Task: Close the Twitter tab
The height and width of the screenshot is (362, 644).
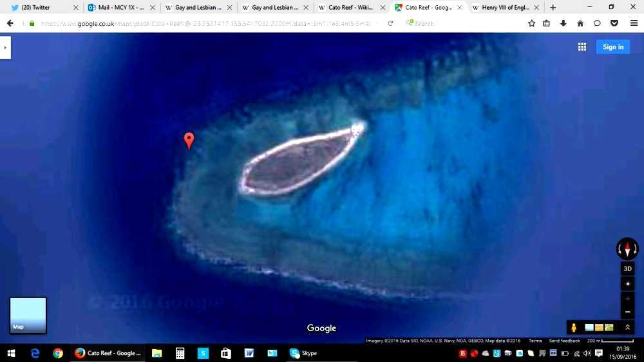Action: point(75,7)
